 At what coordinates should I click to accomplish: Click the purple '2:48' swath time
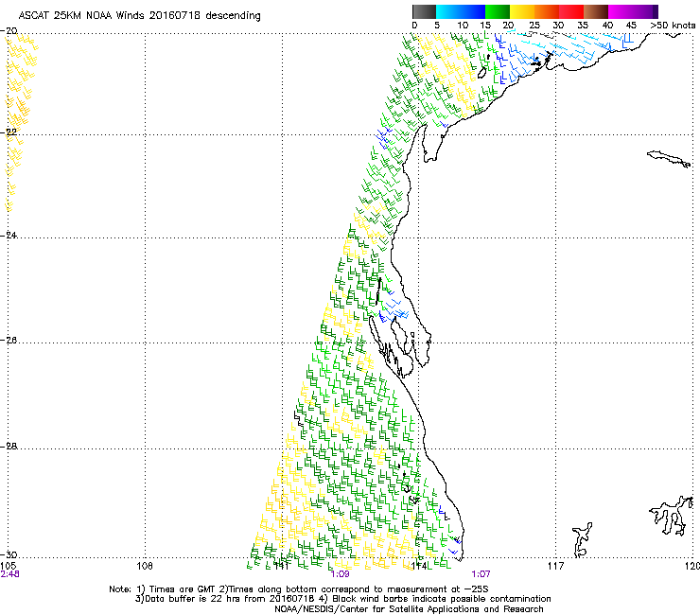[x=9, y=574]
